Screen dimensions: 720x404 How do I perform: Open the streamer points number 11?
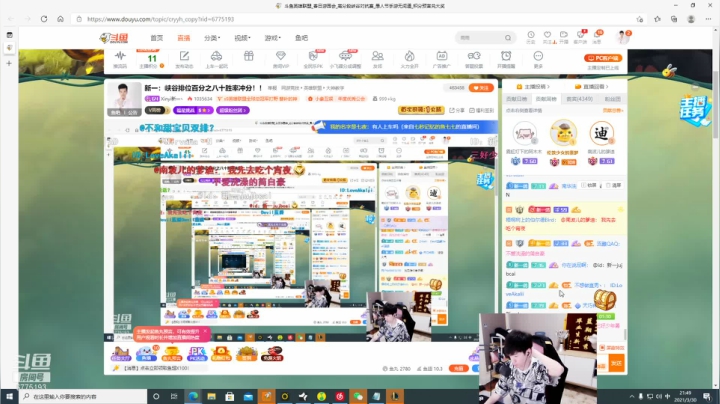pos(152,60)
